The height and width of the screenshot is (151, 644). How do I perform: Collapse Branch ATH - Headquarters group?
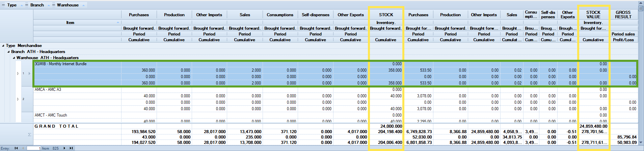(x=9, y=52)
